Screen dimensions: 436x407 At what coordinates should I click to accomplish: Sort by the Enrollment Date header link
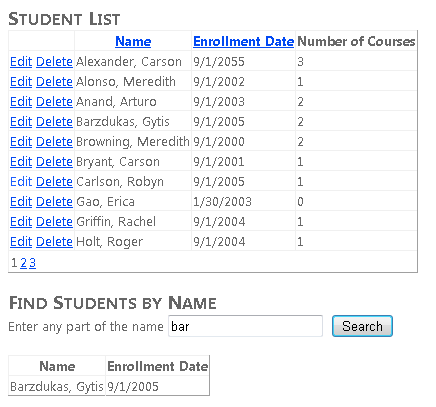point(243,41)
